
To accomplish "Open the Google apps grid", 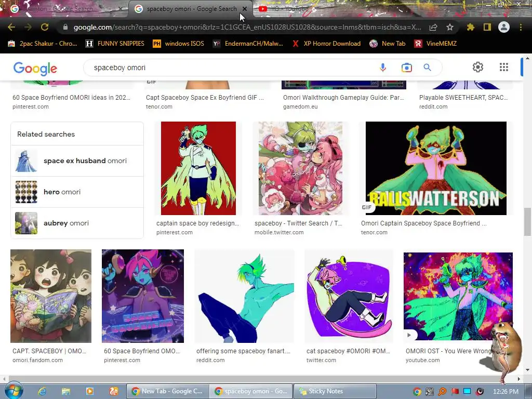I will pos(504,67).
